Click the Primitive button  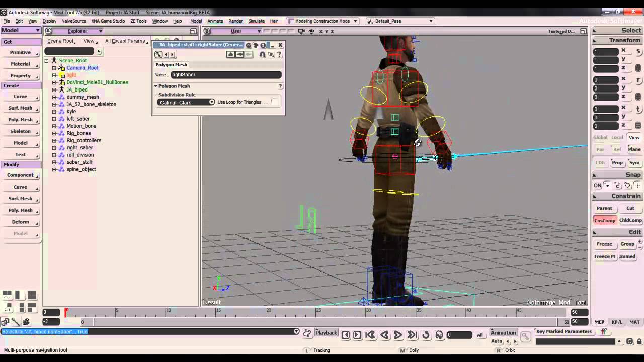[20, 52]
